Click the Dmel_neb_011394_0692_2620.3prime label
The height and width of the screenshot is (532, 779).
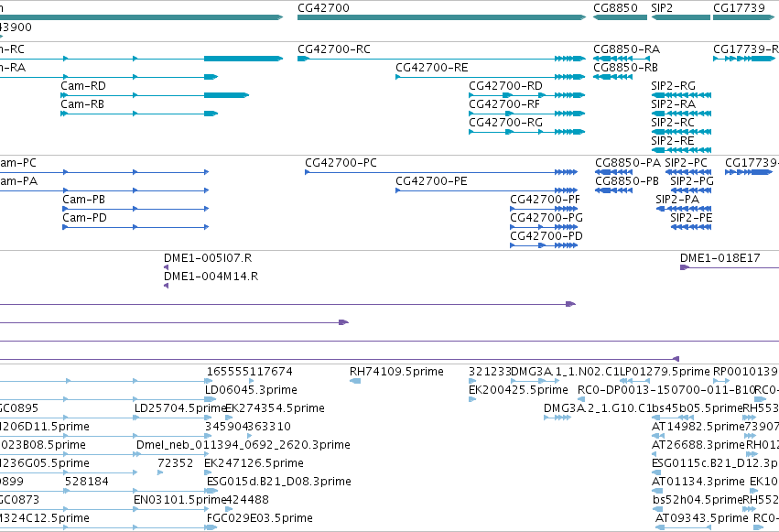(x=243, y=445)
